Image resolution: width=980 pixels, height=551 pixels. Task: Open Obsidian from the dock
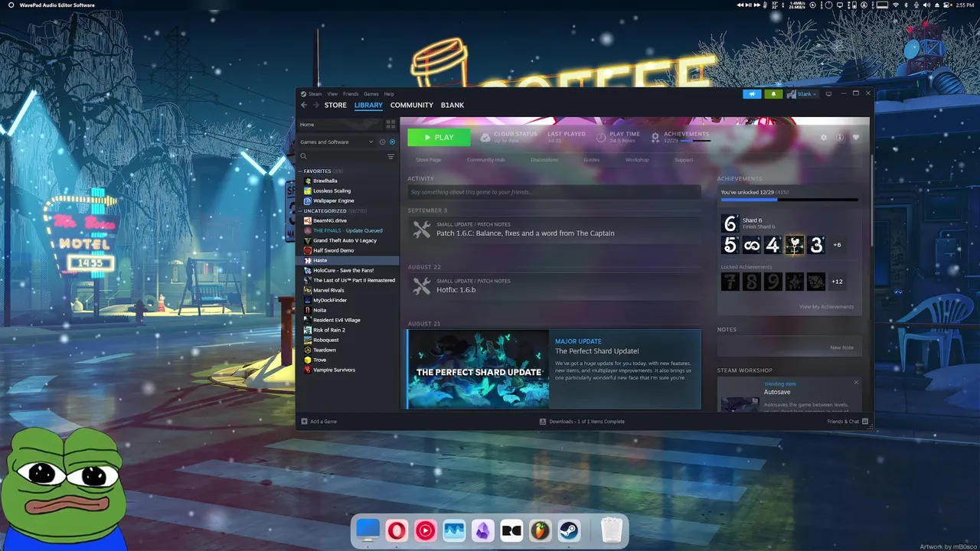pos(483,530)
